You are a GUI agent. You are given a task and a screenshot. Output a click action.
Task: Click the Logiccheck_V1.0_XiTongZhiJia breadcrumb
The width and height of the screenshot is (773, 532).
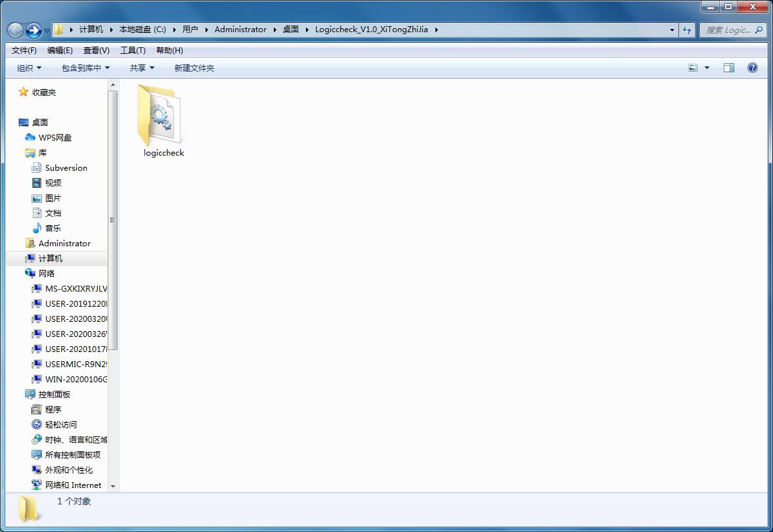[x=371, y=30]
